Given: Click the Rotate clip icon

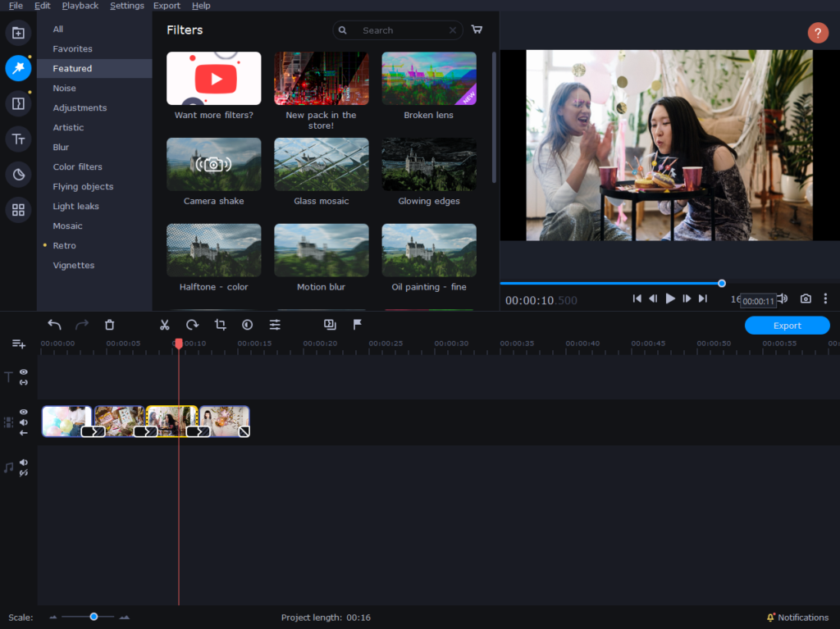Looking at the screenshot, I should 192,325.
